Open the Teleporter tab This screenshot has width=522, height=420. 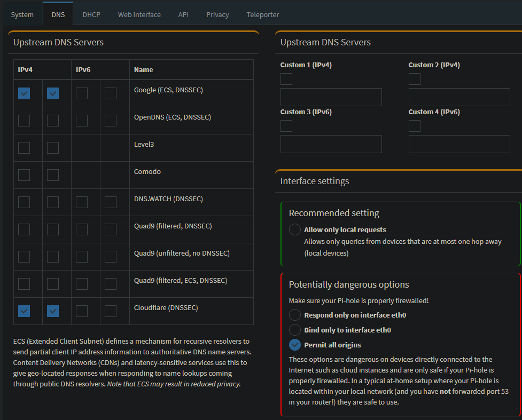tap(262, 14)
